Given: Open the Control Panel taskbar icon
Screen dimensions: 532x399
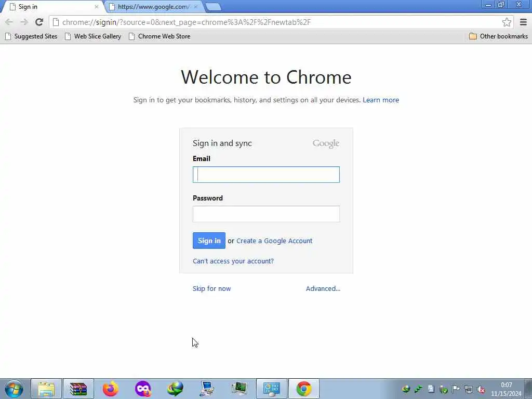Looking at the screenshot, I should 271,389.
